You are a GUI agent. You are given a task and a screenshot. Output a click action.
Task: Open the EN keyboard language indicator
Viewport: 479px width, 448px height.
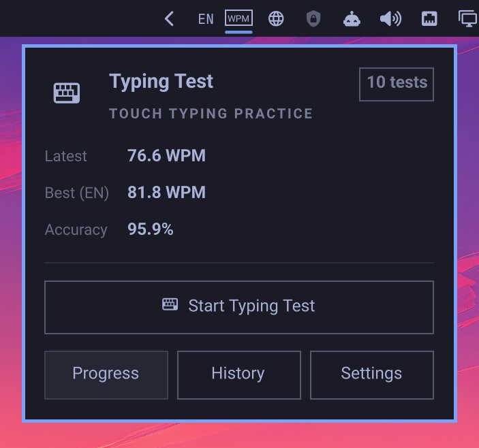coord(206,19)
